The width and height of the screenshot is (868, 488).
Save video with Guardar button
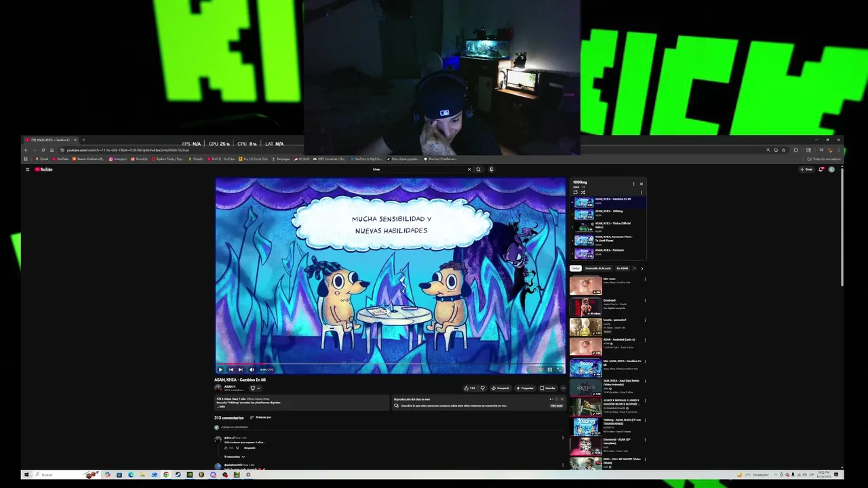[x=548, y=388]
